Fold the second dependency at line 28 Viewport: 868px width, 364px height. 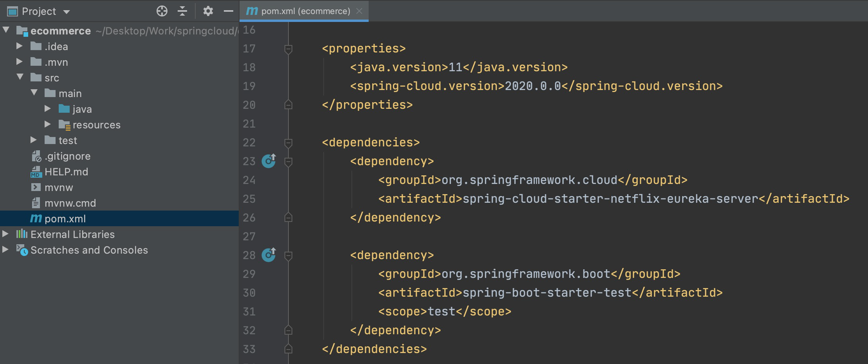coord(288,256)
